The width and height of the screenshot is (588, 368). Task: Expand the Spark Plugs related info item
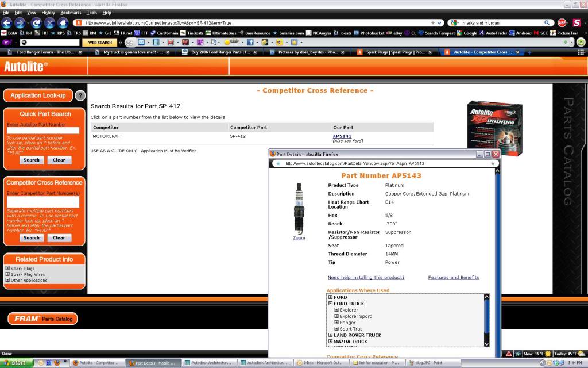[x=7, y=268]
